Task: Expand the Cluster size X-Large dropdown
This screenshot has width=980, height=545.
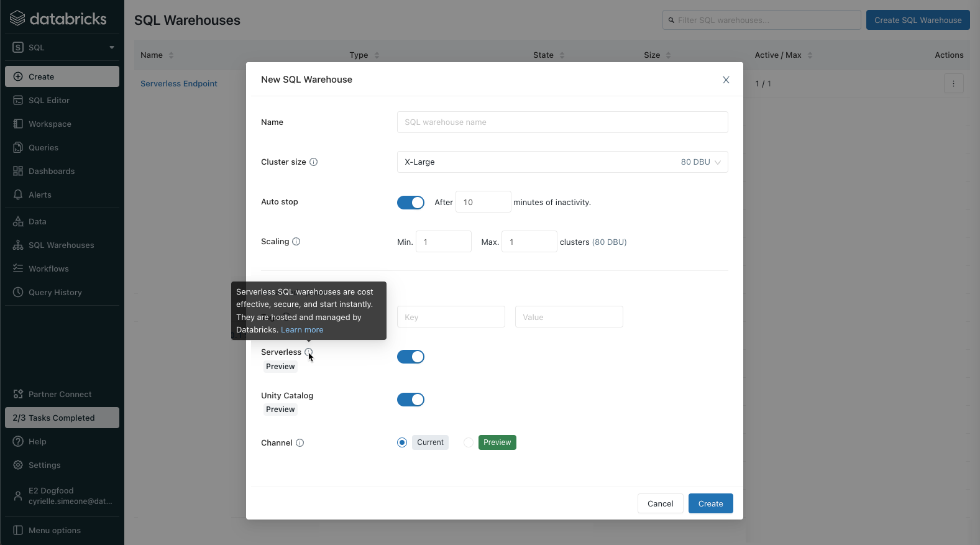Action: [x=562, y=162]
